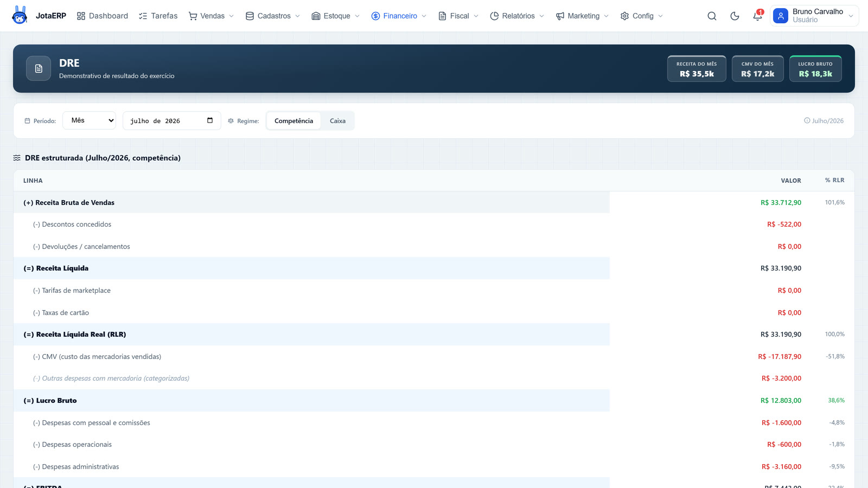
Task: Open the search magnifier icon
Action: pos(712,16)
